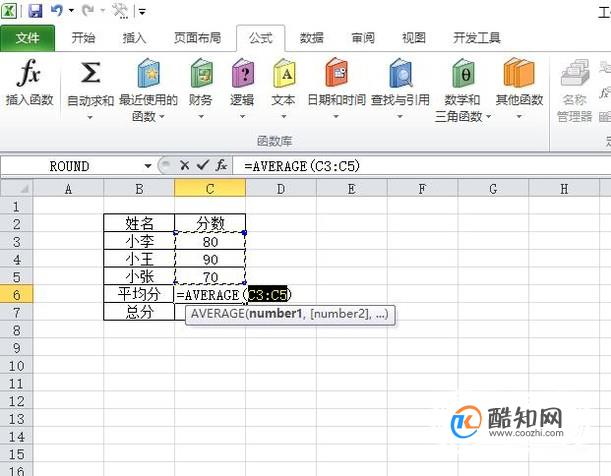The image size is (611, 476).
Task: Switch to the 开始 ribbon tab
Action: point(83,38)
